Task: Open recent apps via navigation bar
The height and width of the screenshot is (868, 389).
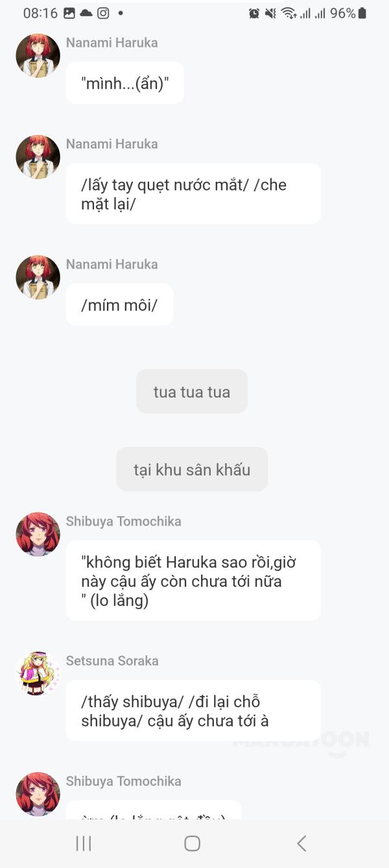Action: tap(84, 843)
